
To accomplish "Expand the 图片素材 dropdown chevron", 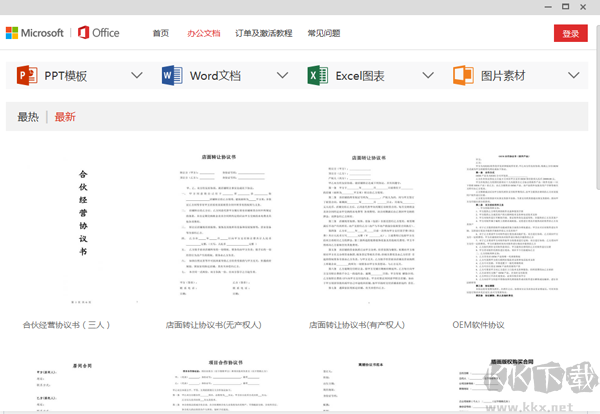I will (x=573, y=75).
